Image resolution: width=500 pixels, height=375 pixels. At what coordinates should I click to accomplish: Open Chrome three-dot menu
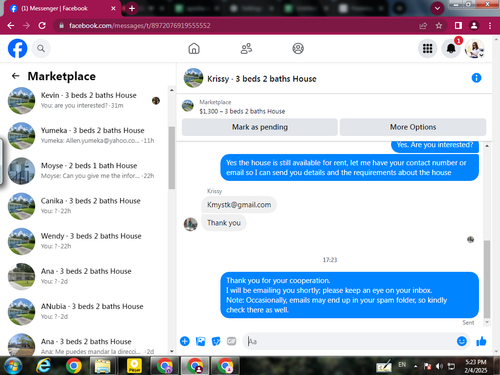[490, 26]
